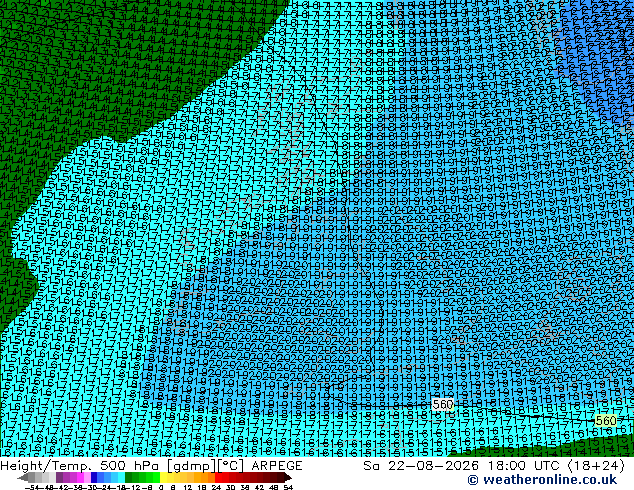Viewport: 634px width, 490px height.
Task: Click the 'Height/Temp. 500 hPa' map title
Action: (x=81, y=466)
